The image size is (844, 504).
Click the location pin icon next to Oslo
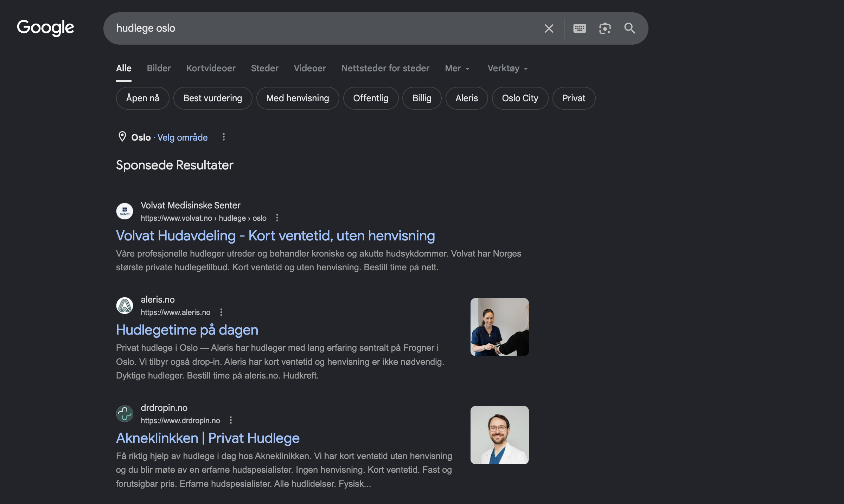pyautogui.click(x=122, y=136)
